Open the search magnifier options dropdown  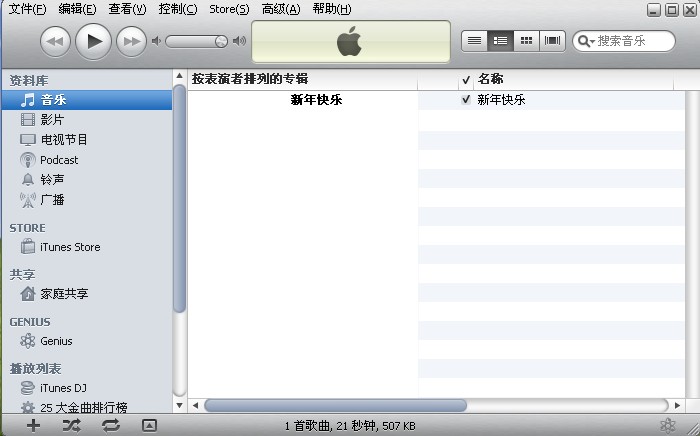[x=586, y=42]
